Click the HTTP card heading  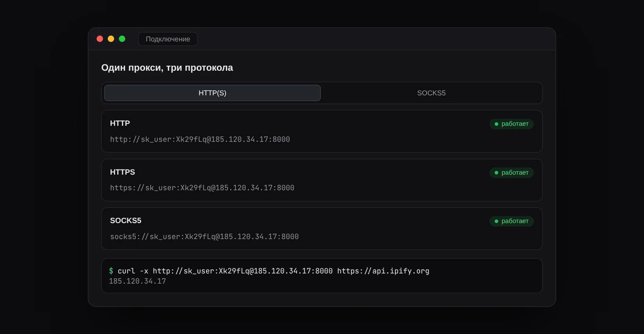120,123
